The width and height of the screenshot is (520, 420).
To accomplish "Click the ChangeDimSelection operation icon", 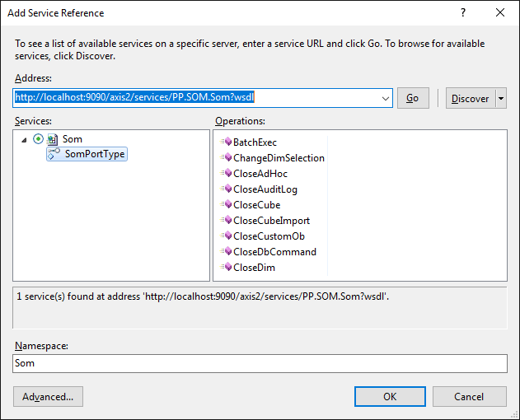I will pos(227,158).
